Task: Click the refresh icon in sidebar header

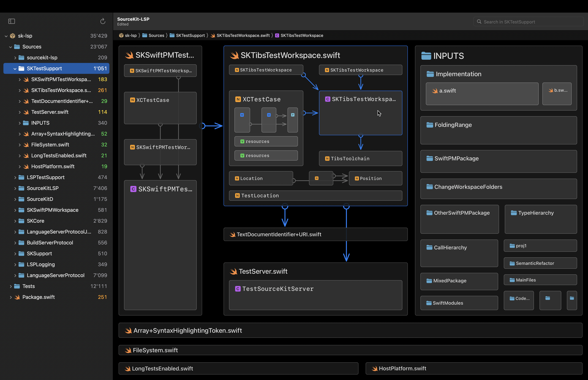Action: [x=103, y=21]
